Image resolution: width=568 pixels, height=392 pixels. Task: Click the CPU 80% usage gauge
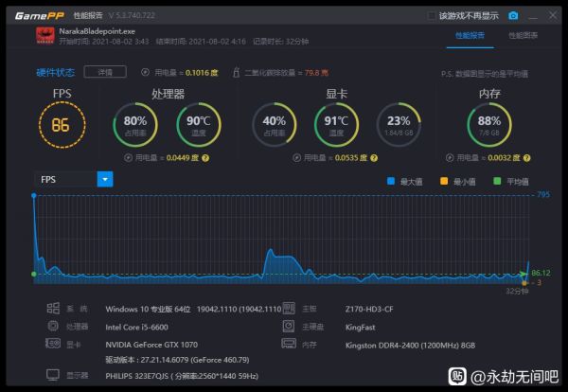pos(135,125)
